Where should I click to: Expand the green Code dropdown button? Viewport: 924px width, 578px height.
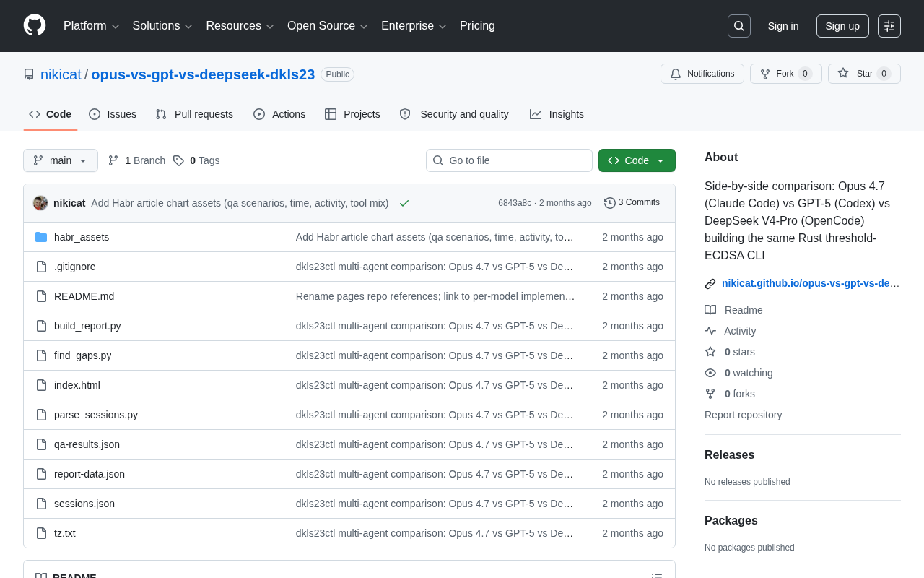(x=637, y=160)
